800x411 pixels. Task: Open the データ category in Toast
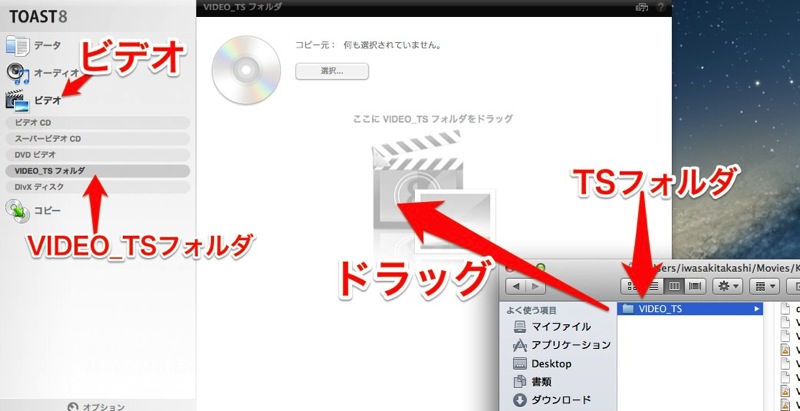33,45
